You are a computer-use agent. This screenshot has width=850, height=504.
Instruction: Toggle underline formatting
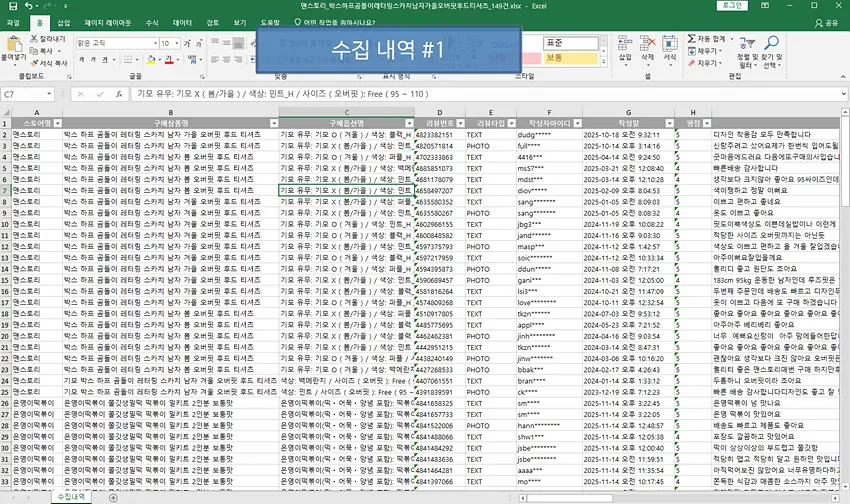point(105,59)
